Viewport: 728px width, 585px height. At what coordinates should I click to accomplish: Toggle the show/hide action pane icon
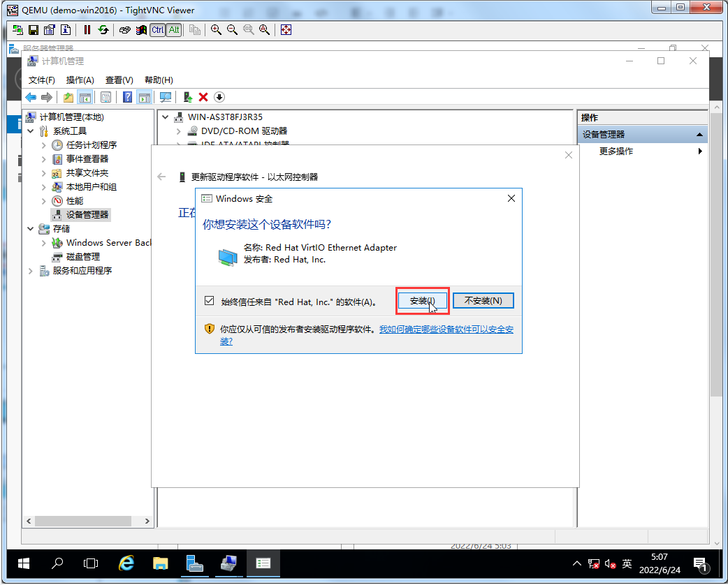145,97
